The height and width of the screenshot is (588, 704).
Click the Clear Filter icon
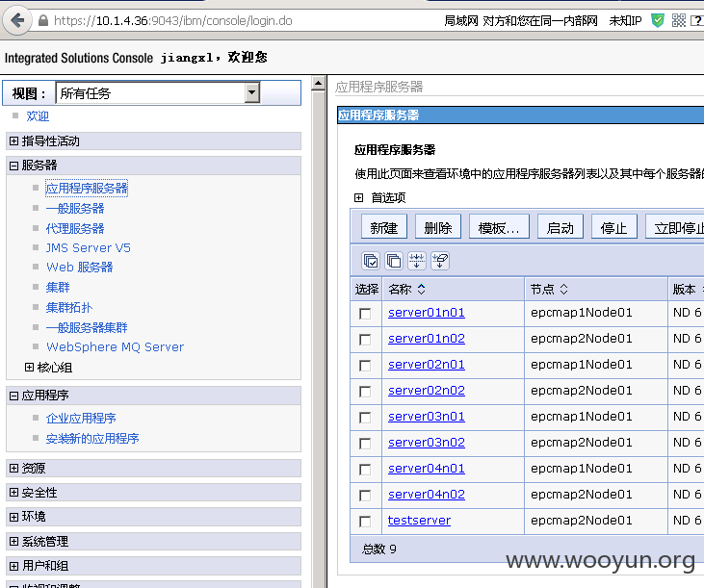(x=439, y=261)
